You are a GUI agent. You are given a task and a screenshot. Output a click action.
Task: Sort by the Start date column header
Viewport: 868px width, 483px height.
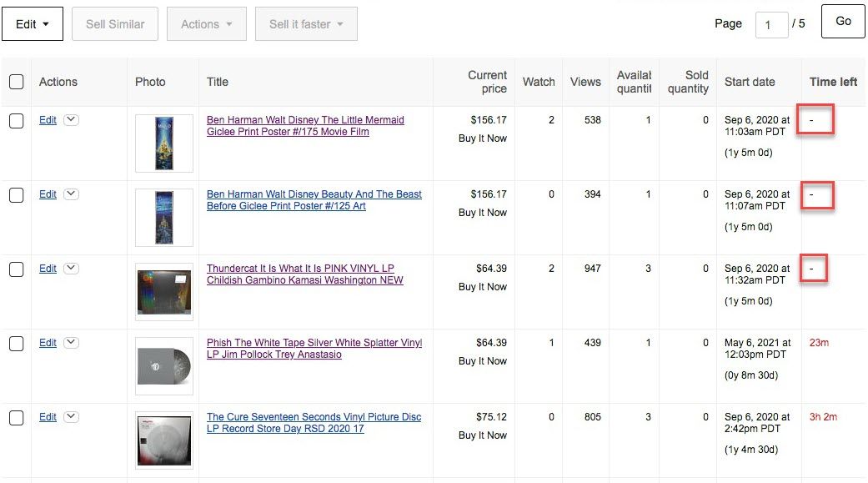tap(750, 82)
